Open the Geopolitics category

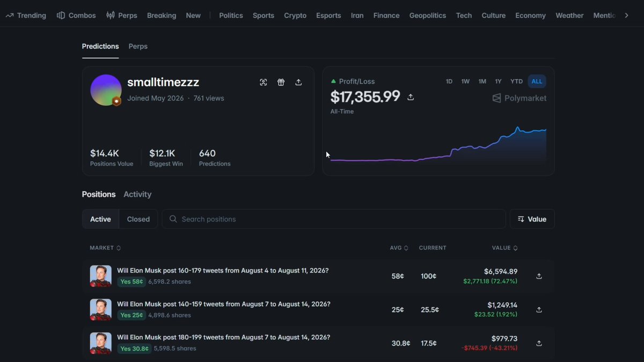pos(428,16)
